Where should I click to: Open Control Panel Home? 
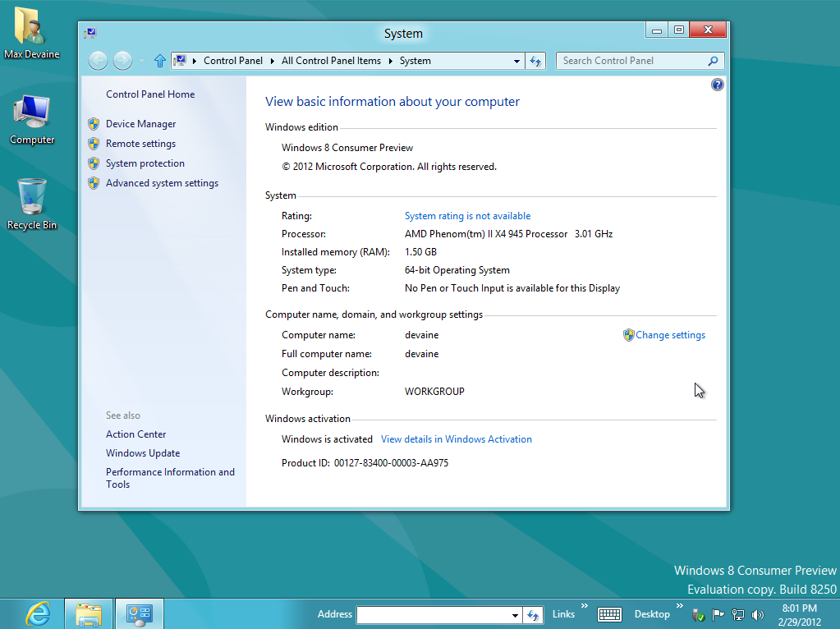pyautogui.click(x=150, y=94)
